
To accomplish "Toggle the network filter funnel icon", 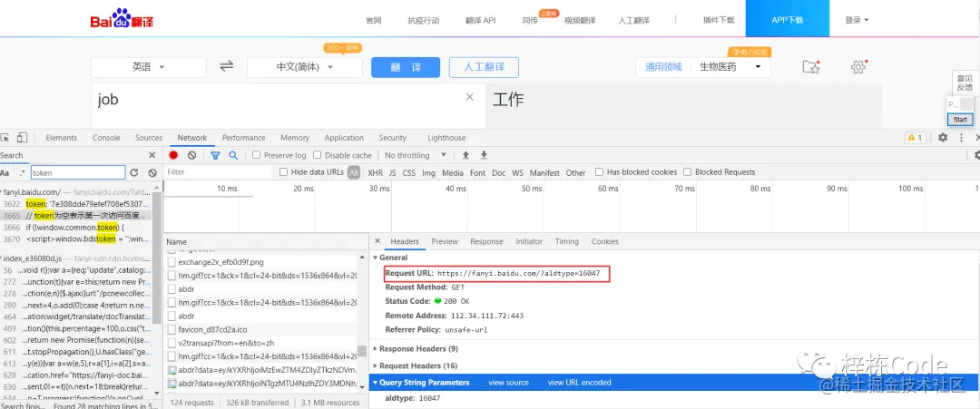I will pos(215,155).
